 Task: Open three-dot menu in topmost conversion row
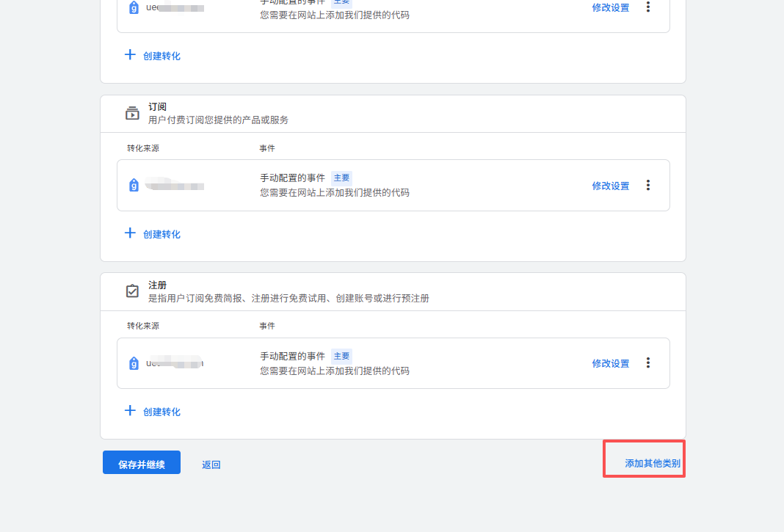click(x=647, y=7)
